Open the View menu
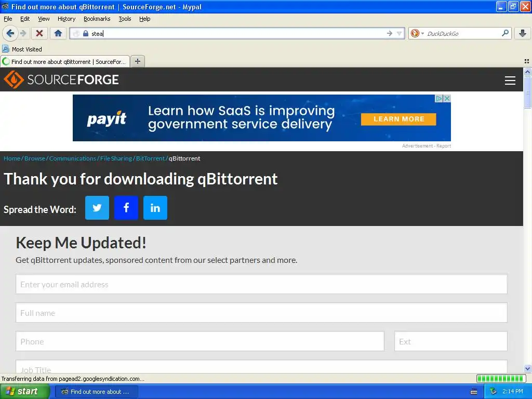This screenshot has height=399, width=532. pos(44,19)
